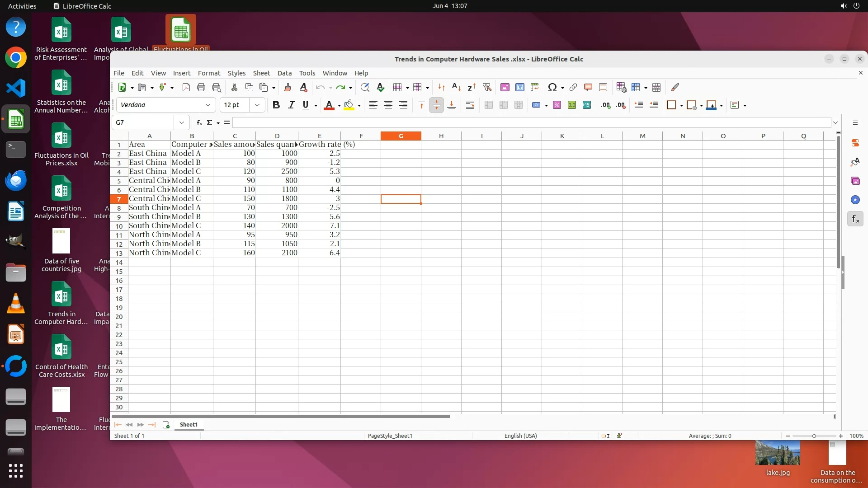Click Format as Percent icon
This screenshot has height=488, width=868.
tap(557, 105)
